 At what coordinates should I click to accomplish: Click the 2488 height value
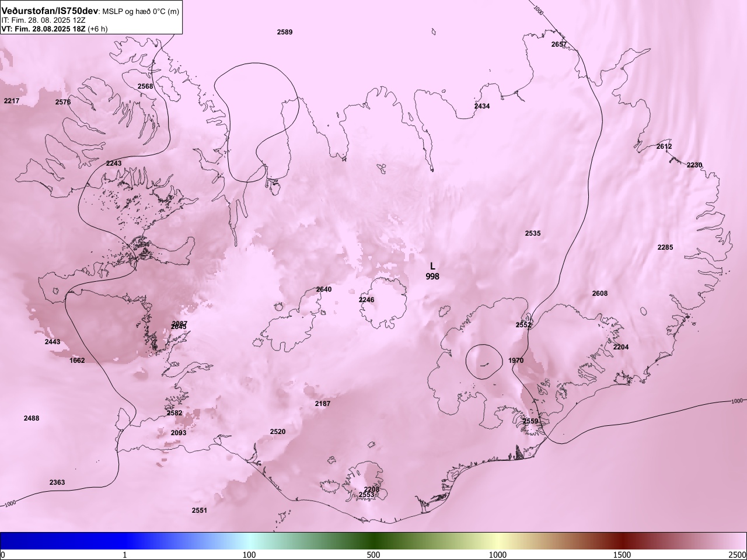point(32,418)
